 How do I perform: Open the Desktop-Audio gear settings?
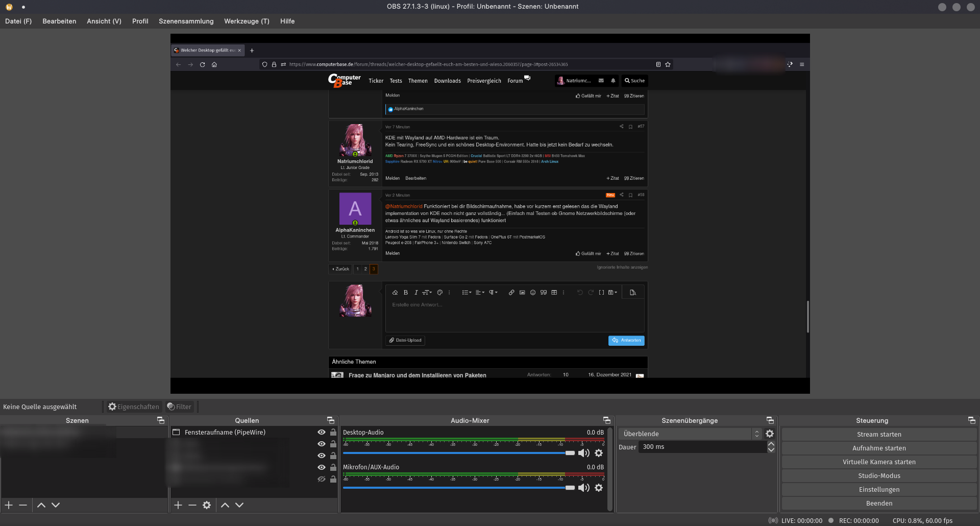[599, 453]
